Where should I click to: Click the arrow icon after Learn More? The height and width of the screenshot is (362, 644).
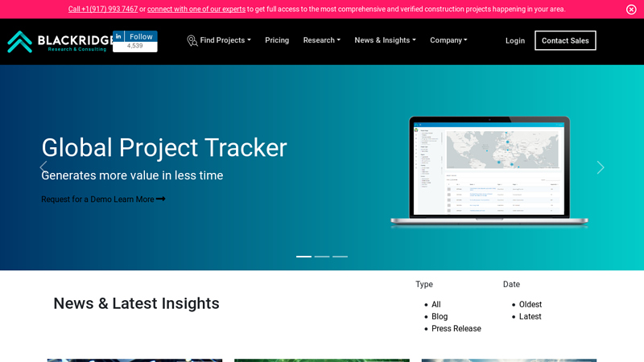pos(160,199)
